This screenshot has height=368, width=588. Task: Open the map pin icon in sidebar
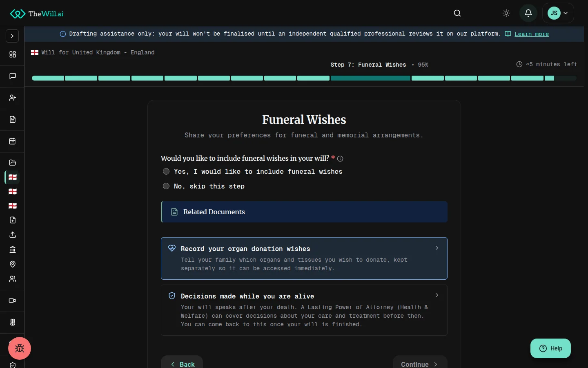click(13, 264)
